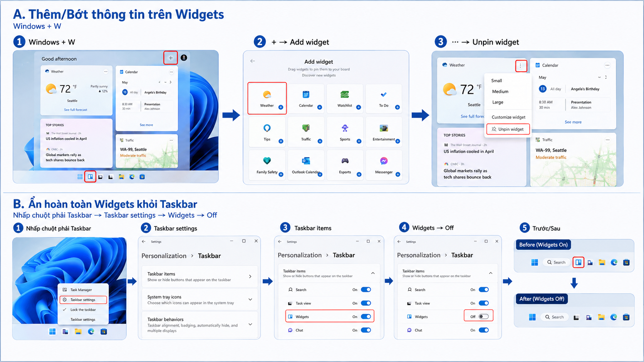The image size is (644, 362).
Task: Choose Small in the Weather widget menu
Action: pyautogui.click(x=496, y=81)
